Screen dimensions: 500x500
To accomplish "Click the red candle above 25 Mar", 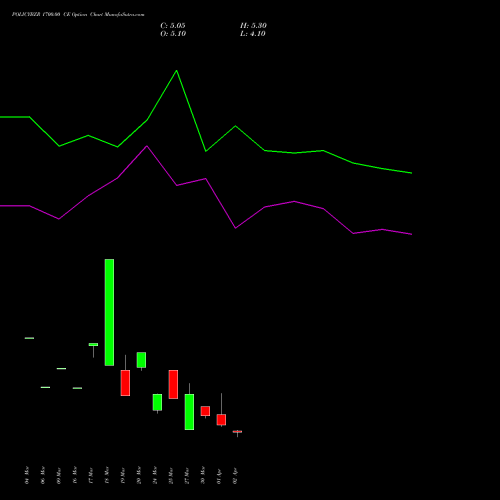I will [x=173, y=384].
